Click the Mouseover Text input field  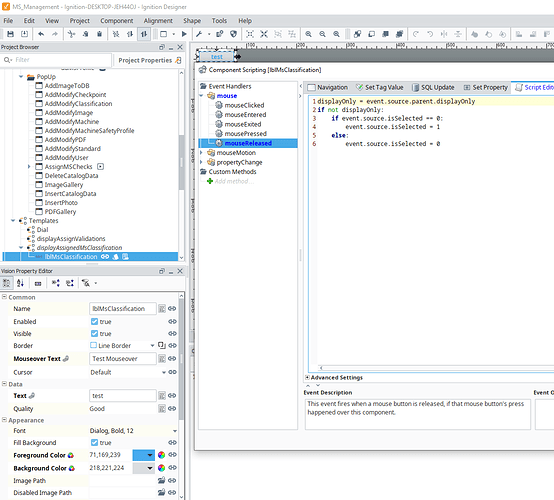click(x=122, y=359)
